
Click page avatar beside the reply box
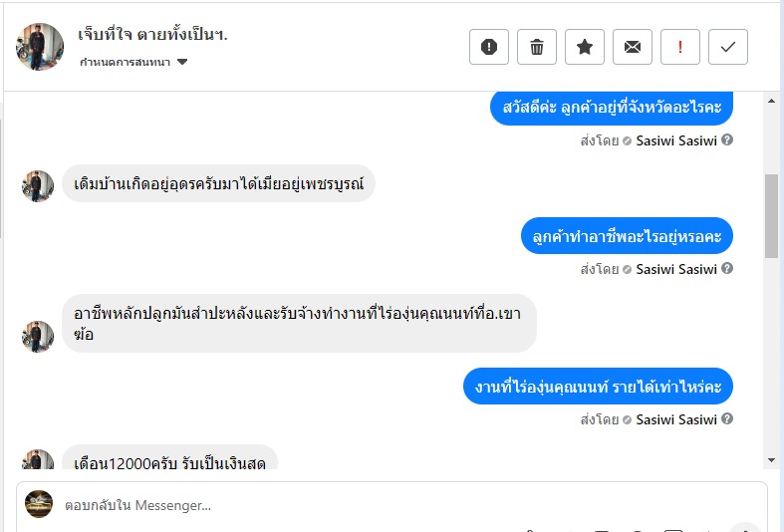pos(39,504)
